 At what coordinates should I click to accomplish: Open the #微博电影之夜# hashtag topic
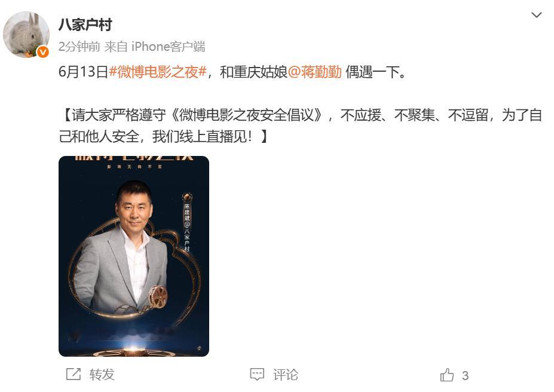(x=158, y=72)
